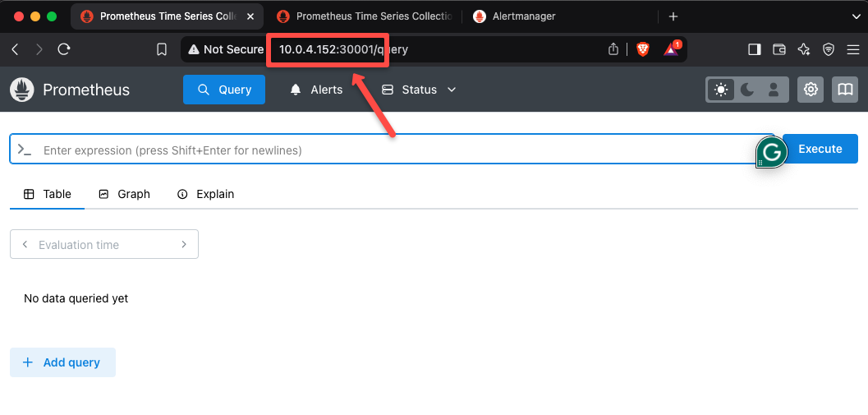
Task: Click the terminal prompt icon in expression box
Action: (x=25, y=150)
